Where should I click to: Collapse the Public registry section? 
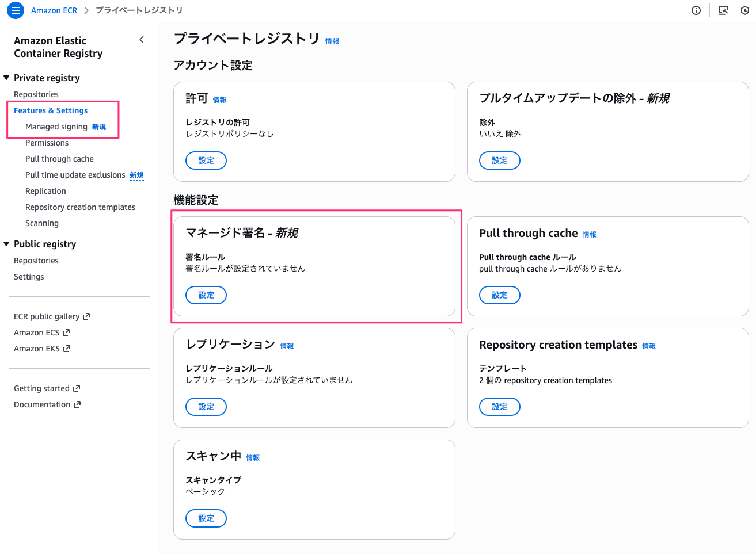pyautogui.click(x=6, y=244)
